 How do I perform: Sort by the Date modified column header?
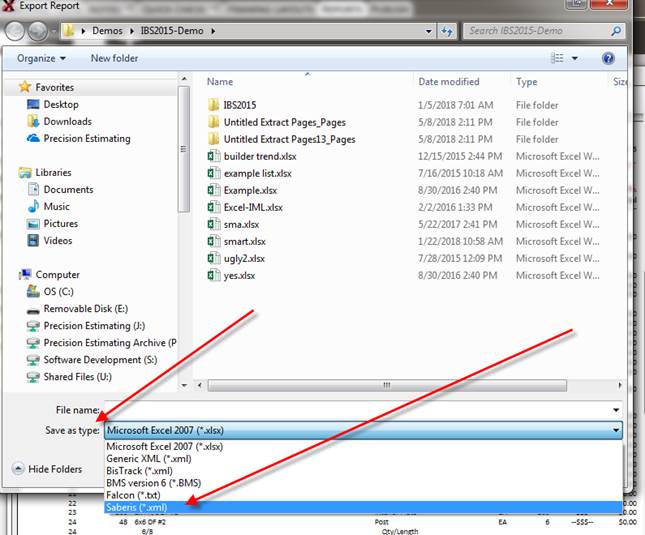(x=449, y=82)
